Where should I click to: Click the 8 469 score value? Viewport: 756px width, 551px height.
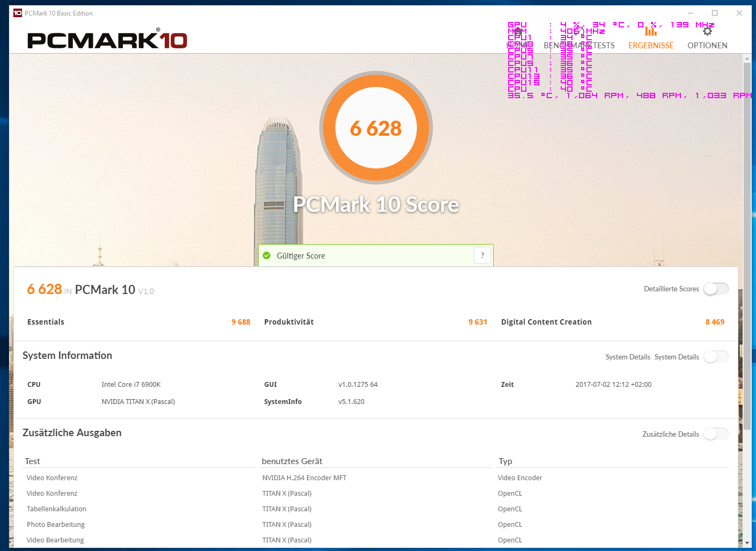click(715, 322)
